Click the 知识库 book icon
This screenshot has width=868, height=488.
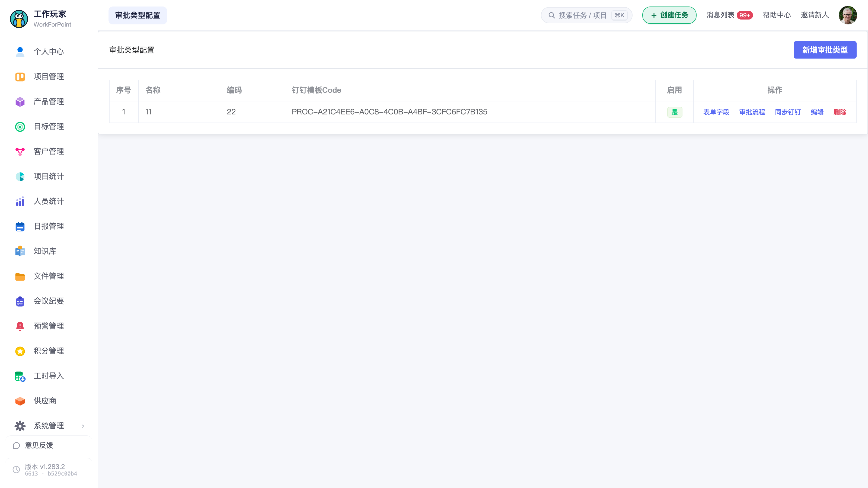pos(20,251)
